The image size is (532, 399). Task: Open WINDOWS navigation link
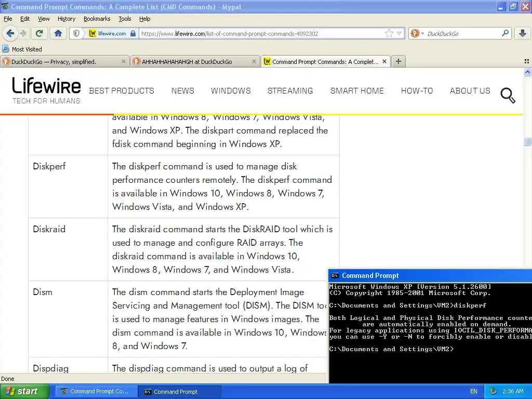[x=231, y=91]
